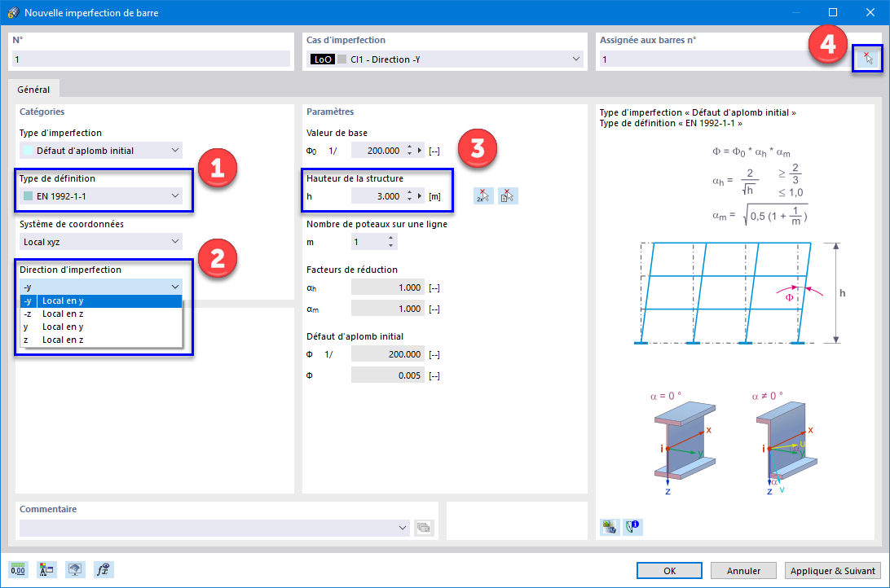Screen dimensions: 890x588
Task: Click the info view icon below diagram
Action: [x=633, y=527]
